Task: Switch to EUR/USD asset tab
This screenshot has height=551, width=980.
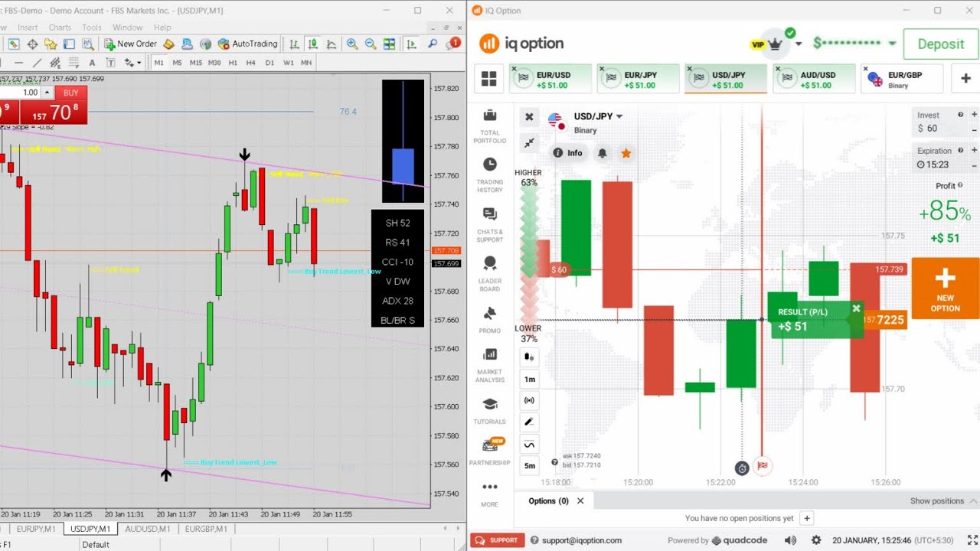Action: [x=550, y=79]
